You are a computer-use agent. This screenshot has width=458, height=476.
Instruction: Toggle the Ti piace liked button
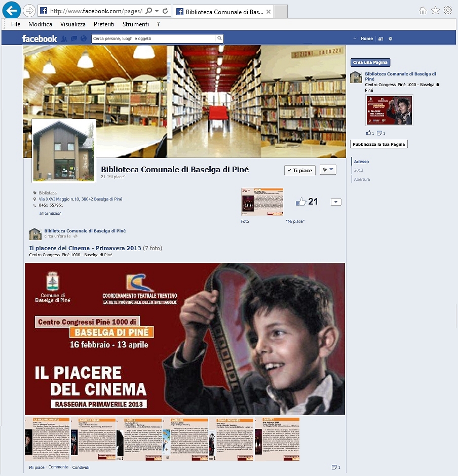[300, 170]
